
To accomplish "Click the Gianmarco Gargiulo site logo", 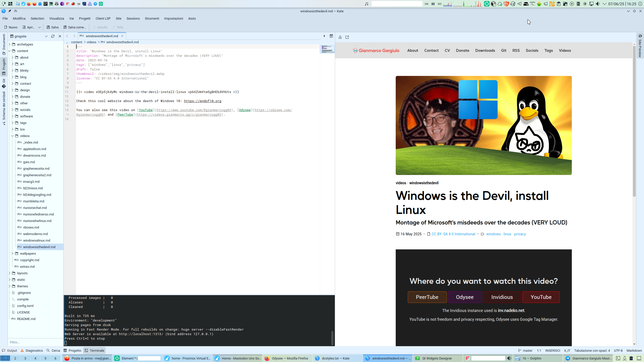I will 376,51.
